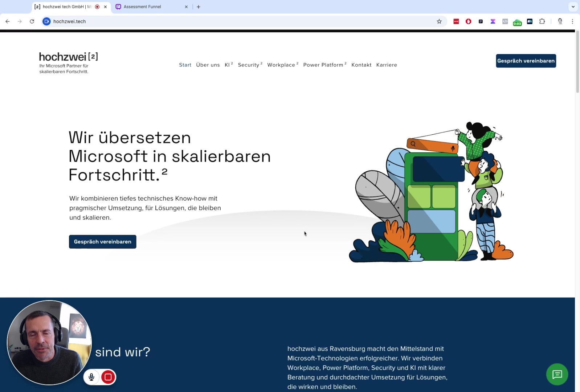Click the 'Ihr Microsoft Partner für' tagline
This screenshot has height=392, width=580.
click(64, 69)
